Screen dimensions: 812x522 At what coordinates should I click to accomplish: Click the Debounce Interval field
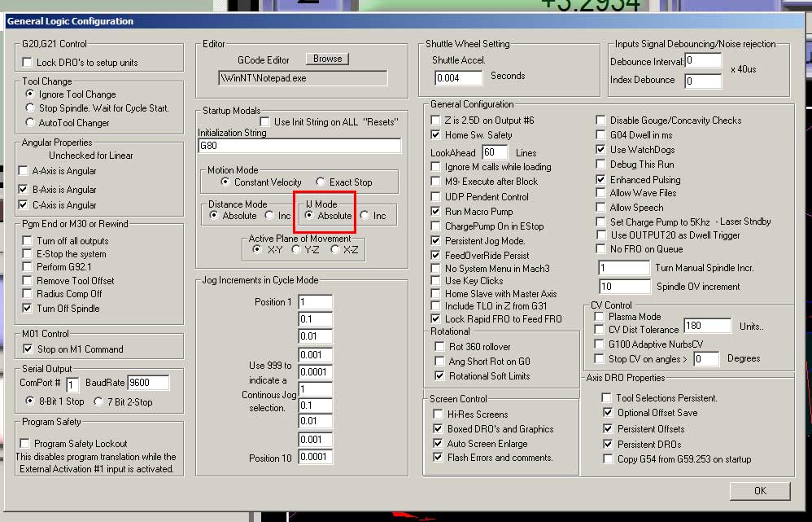[x=702, y=61]
